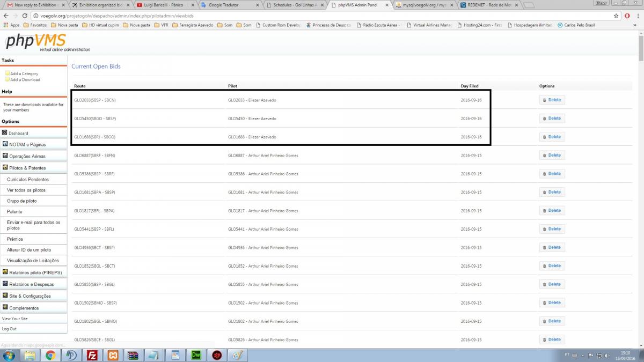Image resolution: width=644 pixels, height=362 pixels.
Task: Open WinRAR from the taskbar
Action: pos(134,355)
